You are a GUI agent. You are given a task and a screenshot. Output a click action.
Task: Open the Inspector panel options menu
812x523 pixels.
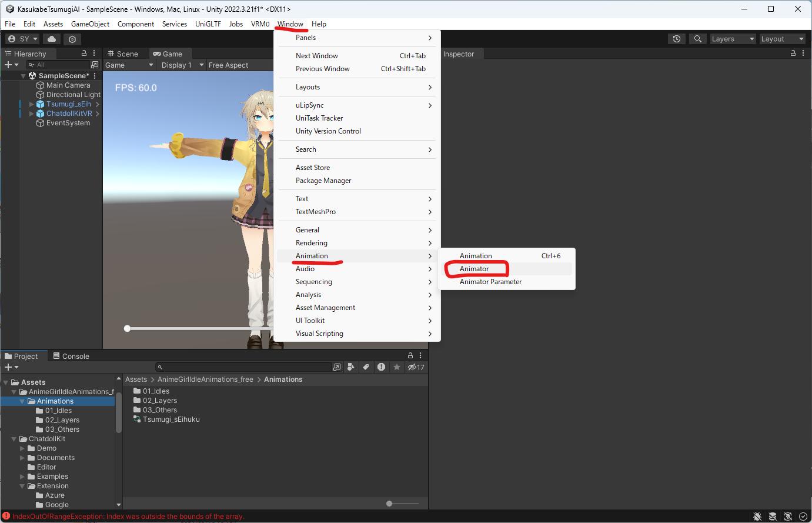[803, 53]
